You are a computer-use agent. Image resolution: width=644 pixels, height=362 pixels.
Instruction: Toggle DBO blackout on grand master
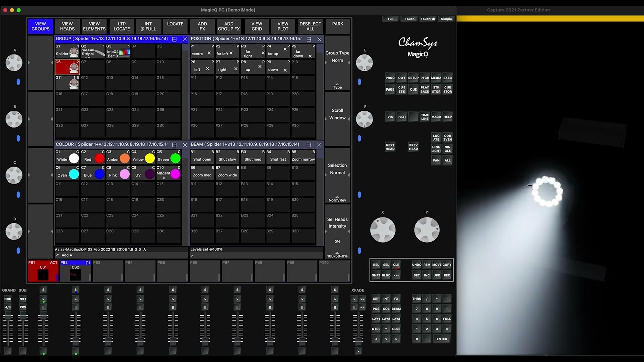(8, 299)
